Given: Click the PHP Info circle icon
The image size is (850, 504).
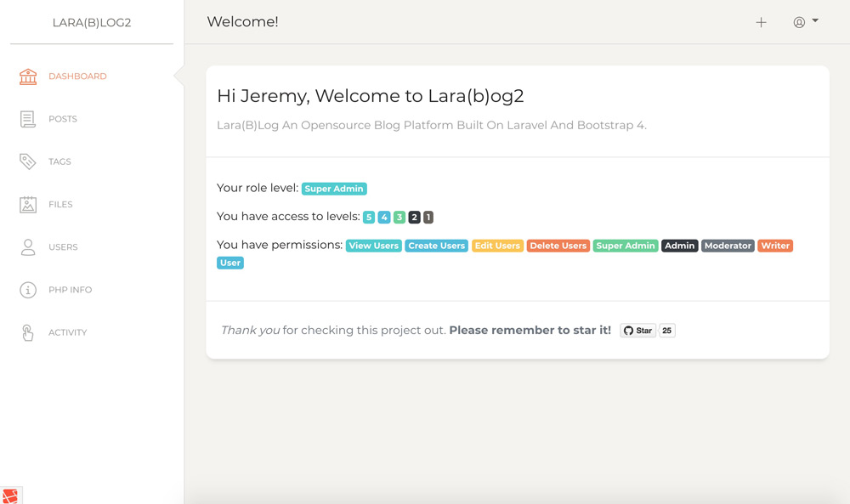Looking at the screenshot, I should [x=28, y=289].
